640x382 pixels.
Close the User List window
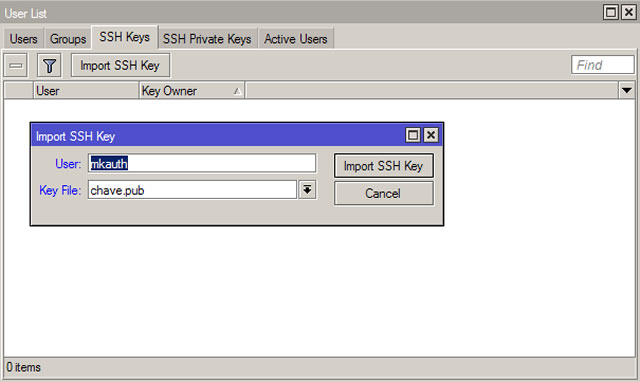click(629, 12)
